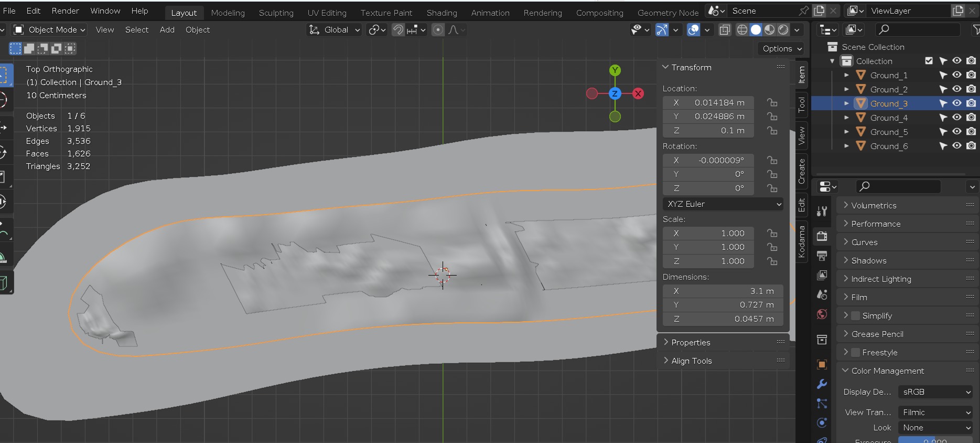Open the World properties tab icon
This screenshot has height=443, width=980.
pyautogui.click(x=822, y=314)
